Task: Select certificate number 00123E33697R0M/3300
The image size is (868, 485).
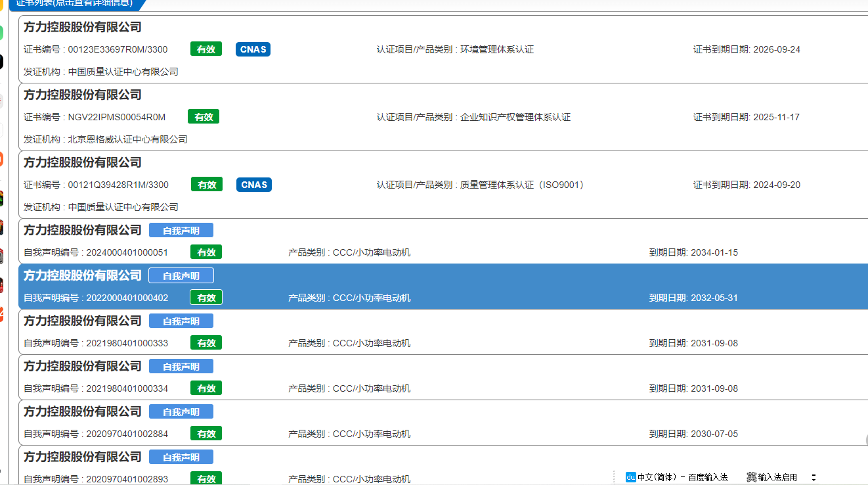Action: click(118, 49)
